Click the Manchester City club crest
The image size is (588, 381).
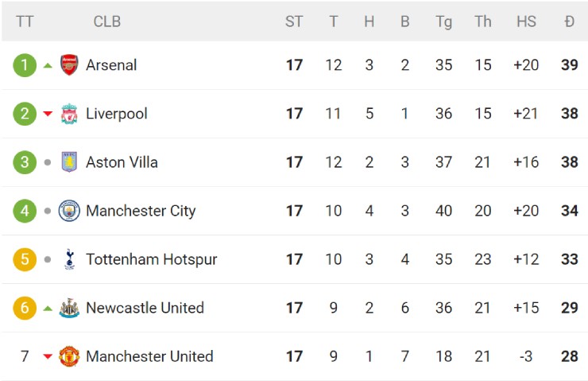tap(70, 211)
